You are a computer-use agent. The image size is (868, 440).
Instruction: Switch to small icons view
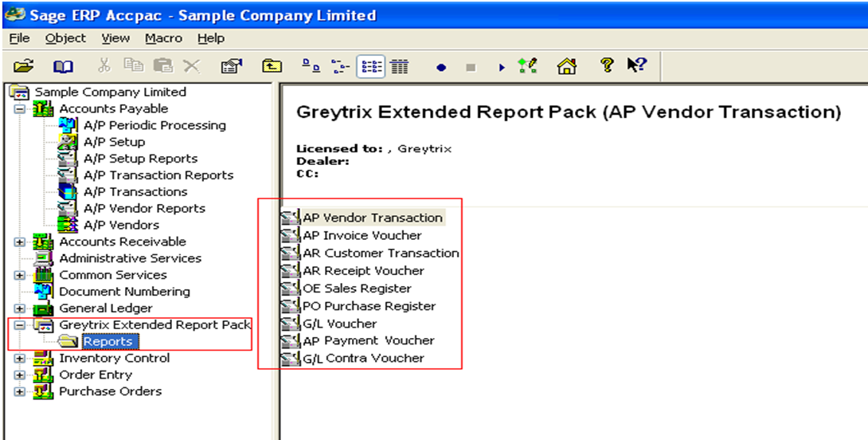tap(341, 67)
